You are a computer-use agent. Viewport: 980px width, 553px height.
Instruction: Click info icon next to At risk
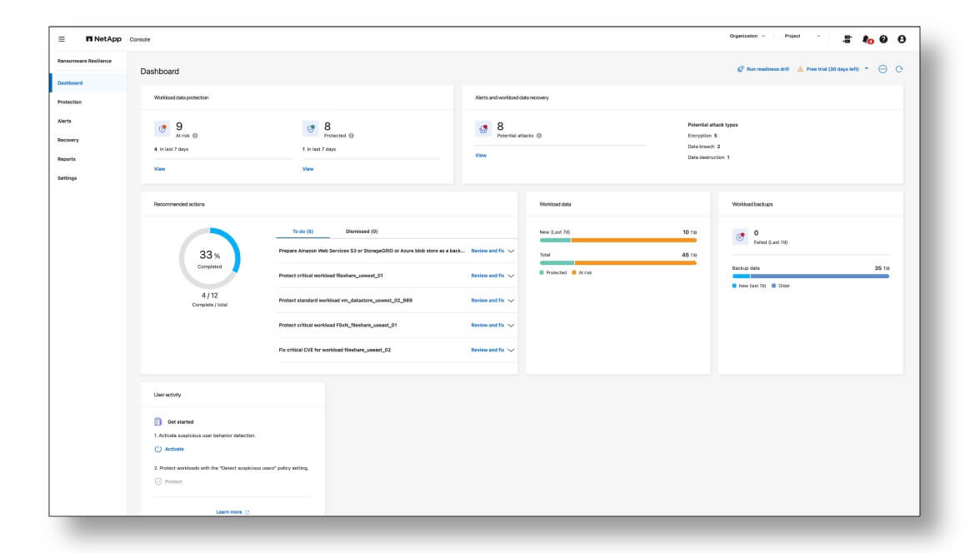click(x=195, y=135)
